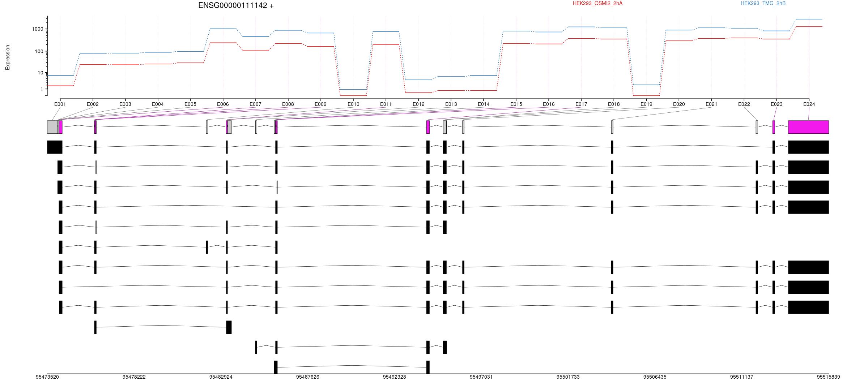868x383 pixels.
Task: Select the HEK293_OSMI2_2hA legend label
Action: coord(597,3)
